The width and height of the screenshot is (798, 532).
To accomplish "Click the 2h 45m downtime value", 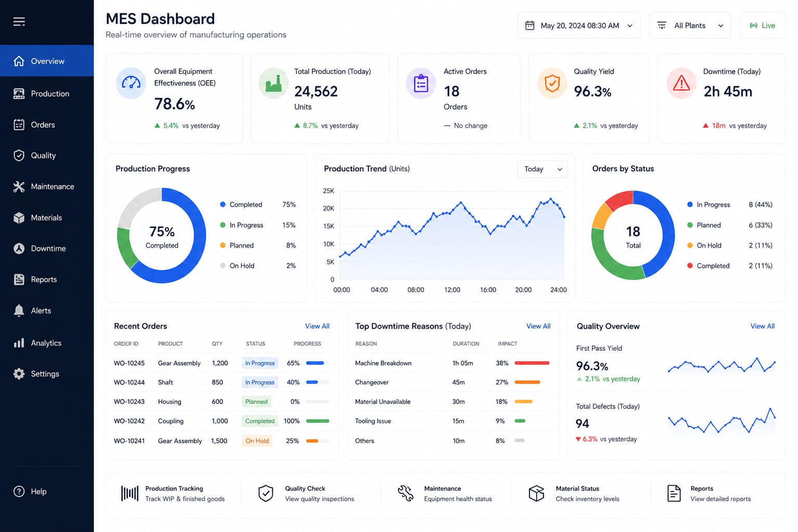I will pos(728,91).
